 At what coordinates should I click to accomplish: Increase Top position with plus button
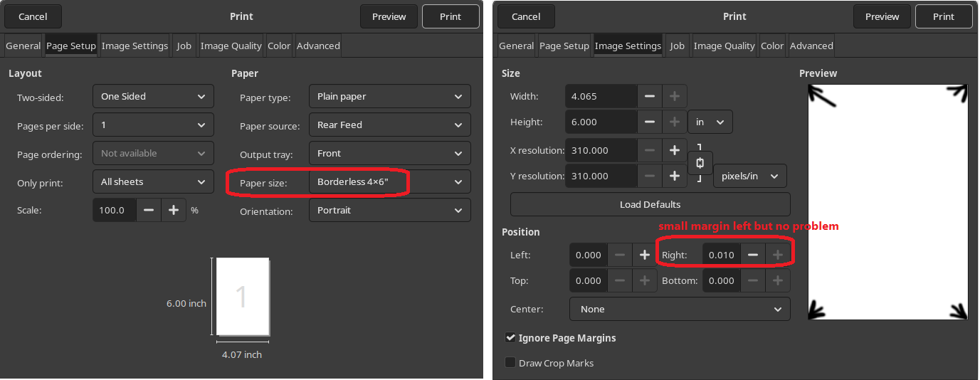click(644, 280)
